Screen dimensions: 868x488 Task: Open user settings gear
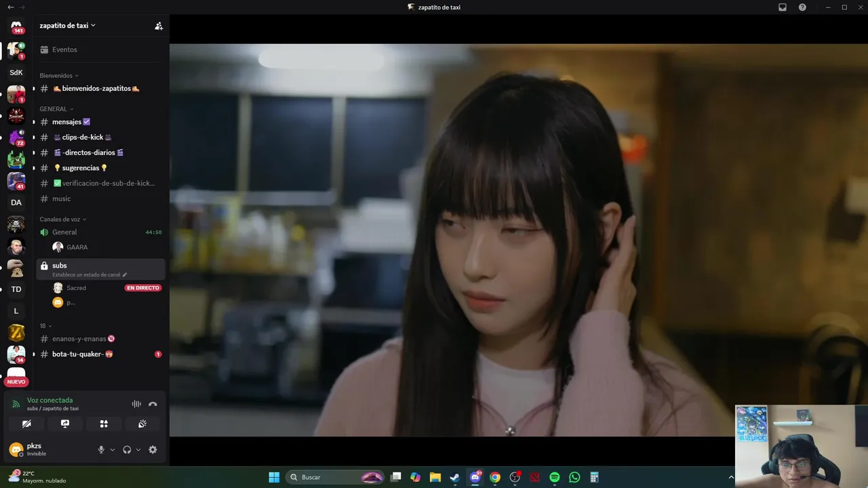153,449
